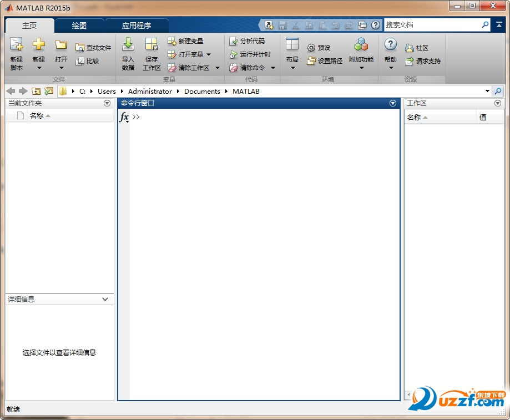Open the 命令行窗口 panel actions menu
This screenshot has height=420, width=510.
[393, 103]
